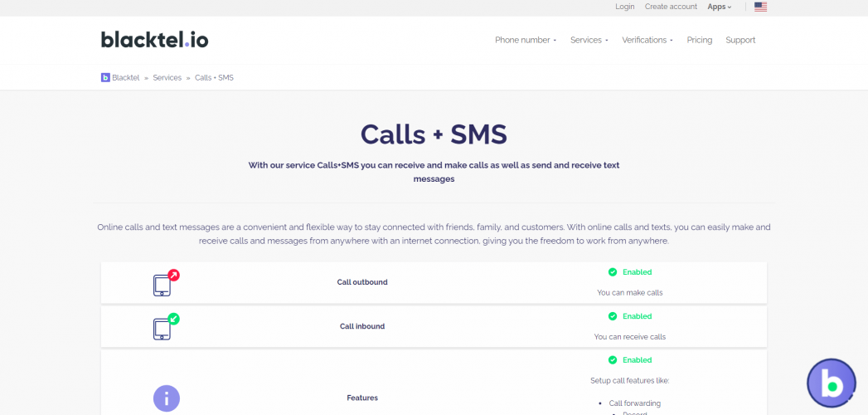868x415 pixels.
Task: Click the Call inbound phone icon
Action: point(162,327)
